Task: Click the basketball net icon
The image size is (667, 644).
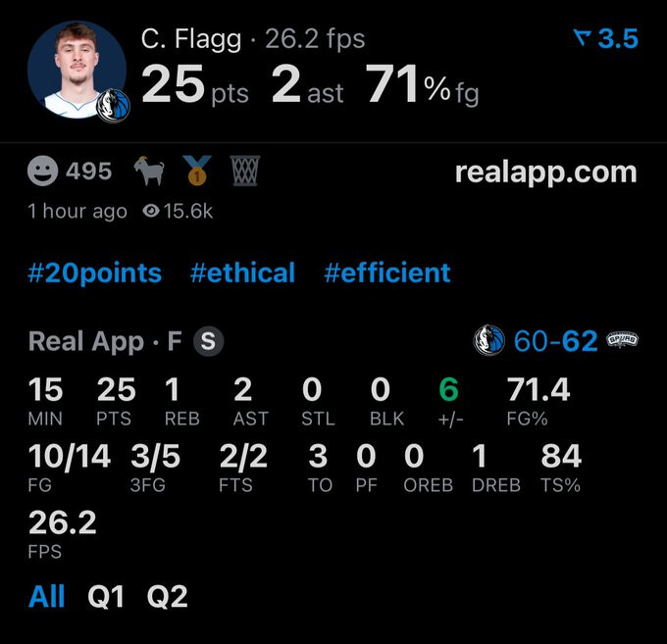Action: (243, 173)
